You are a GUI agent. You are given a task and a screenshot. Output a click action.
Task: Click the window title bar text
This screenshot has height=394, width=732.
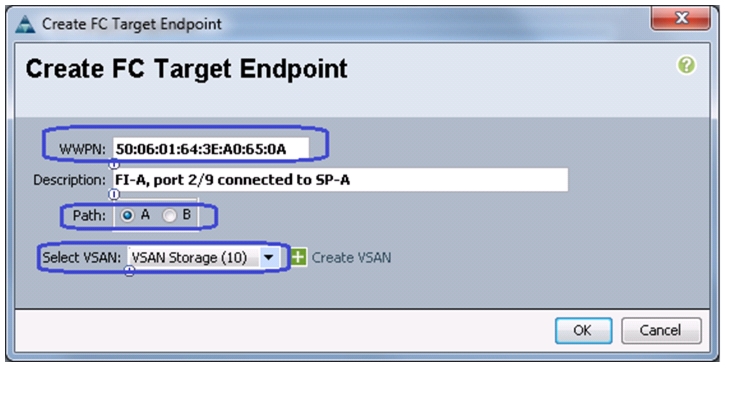coord(132,24)
